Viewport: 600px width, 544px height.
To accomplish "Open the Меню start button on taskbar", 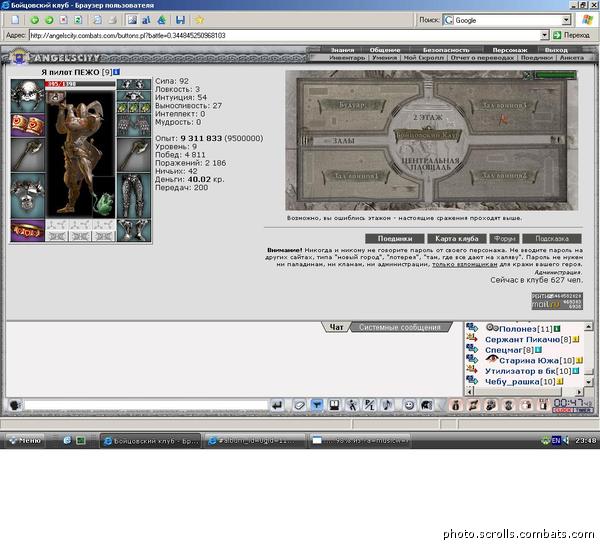I will click(24, 441).
